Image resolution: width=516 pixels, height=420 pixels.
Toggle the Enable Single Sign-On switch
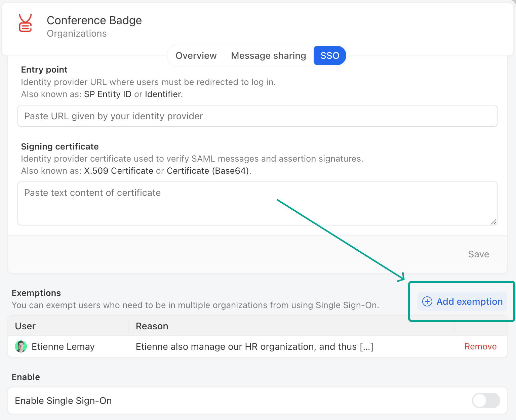[x=486, y=401]
